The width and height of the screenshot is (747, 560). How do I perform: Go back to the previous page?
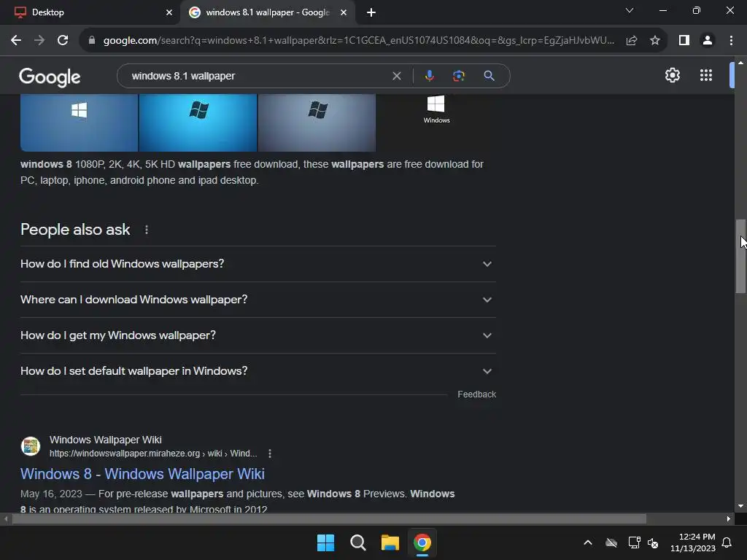(16, 41)
